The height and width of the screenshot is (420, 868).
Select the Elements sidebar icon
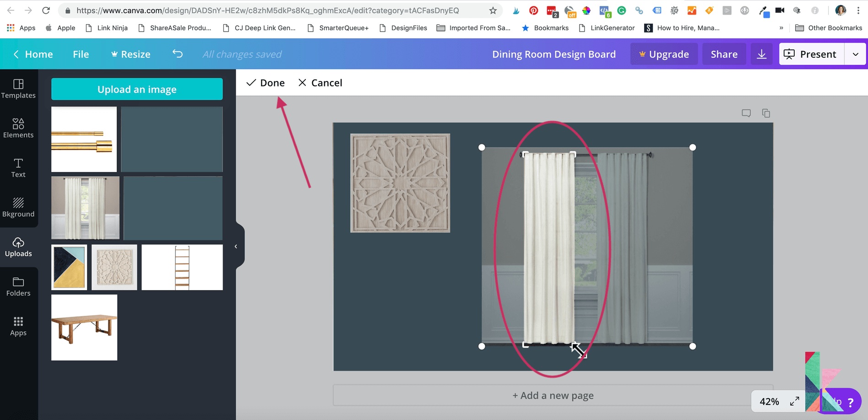coord(19,128)
